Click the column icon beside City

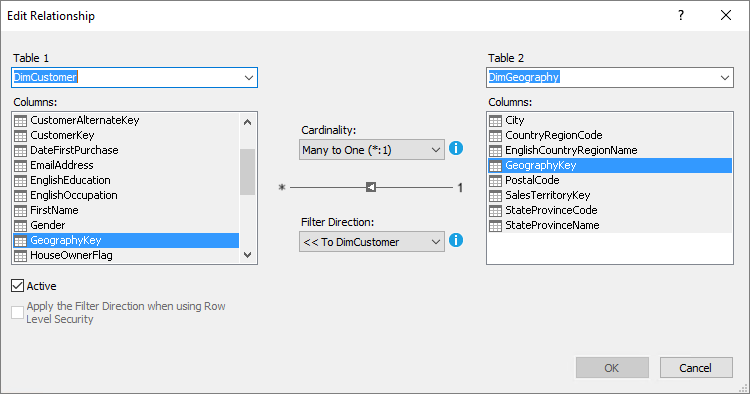496,120
